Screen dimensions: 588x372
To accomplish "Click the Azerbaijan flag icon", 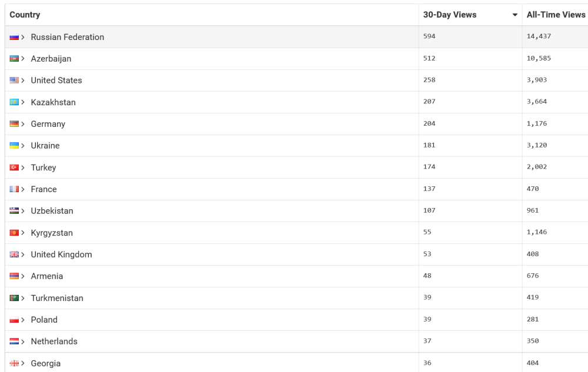I will (14, 59).
